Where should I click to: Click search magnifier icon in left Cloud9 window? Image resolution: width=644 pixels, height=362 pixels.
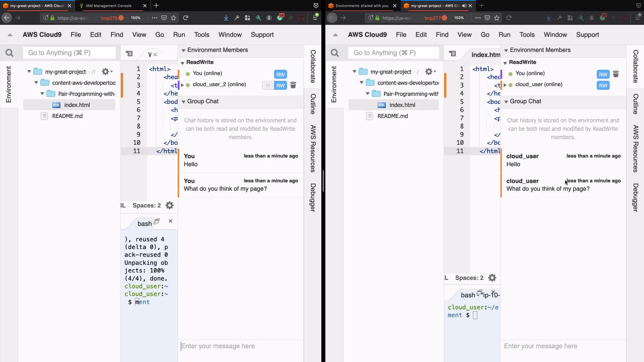coord(9,53)
